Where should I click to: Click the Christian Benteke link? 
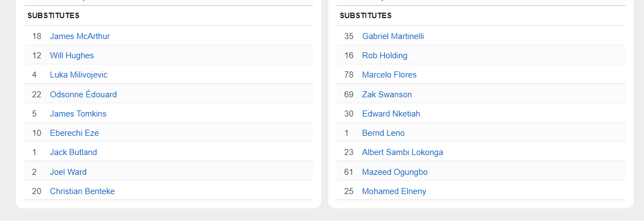click(x=82, y=191)
